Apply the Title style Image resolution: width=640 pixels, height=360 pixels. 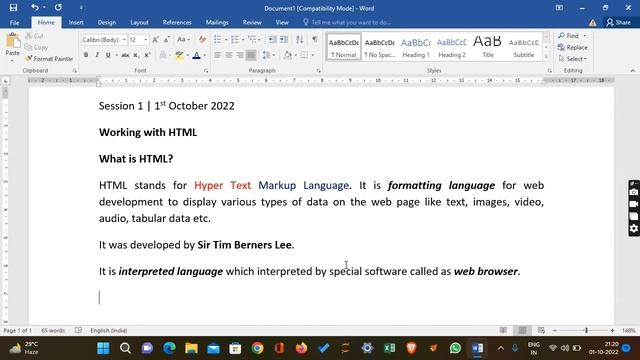pos(487,47)
